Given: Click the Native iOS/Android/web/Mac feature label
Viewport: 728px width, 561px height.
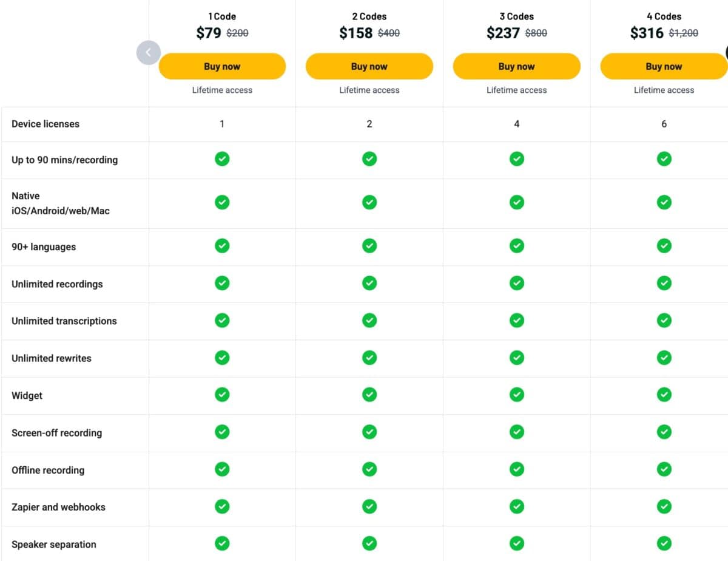Looking at the screenshot, I should coord(61,203).
